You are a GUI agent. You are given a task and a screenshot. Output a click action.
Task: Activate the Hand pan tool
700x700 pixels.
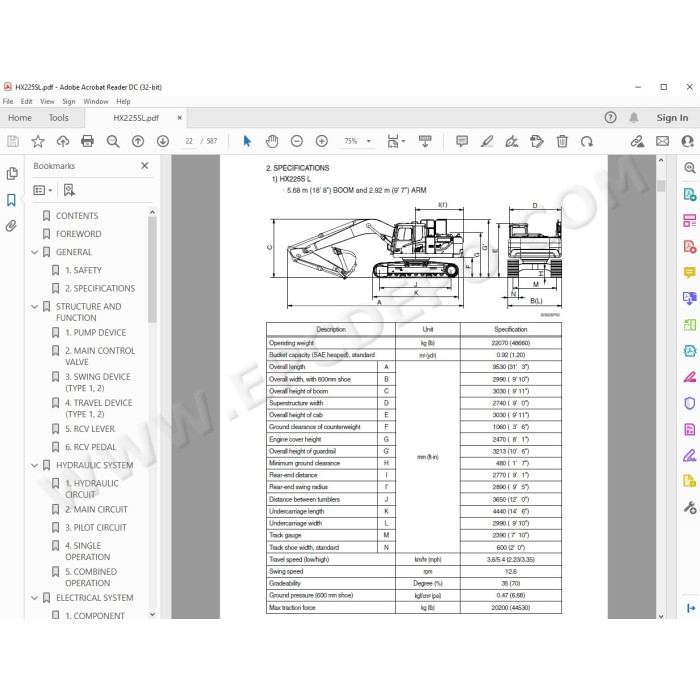point(272,142)
